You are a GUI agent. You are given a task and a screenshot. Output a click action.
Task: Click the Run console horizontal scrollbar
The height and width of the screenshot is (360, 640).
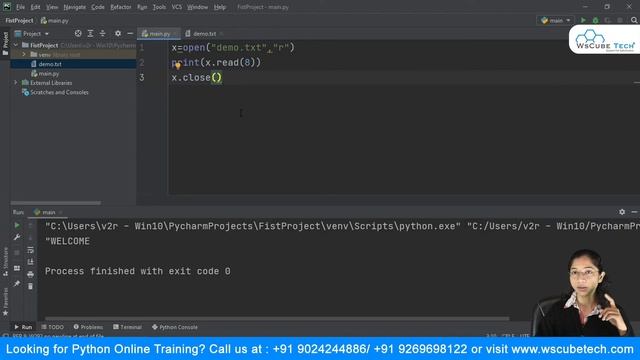click(x=277, y=318)
